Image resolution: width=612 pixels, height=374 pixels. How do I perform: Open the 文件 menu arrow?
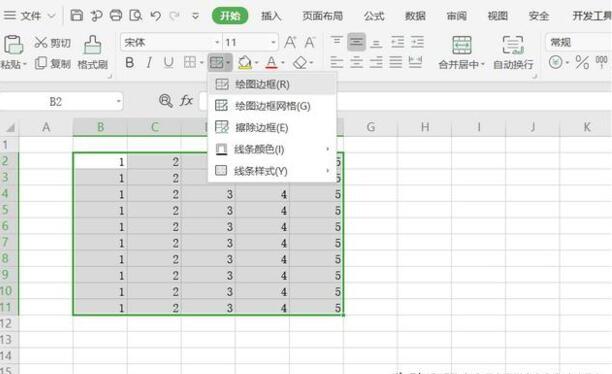(51, 16)
